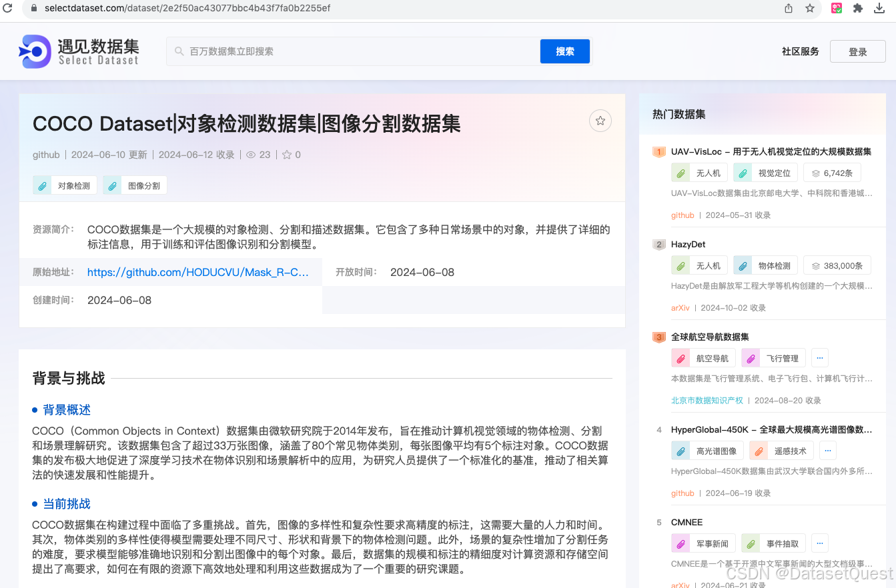The height and width of the screenshot is (588, 896).
Task: Click the eye views icon next to 23
Action: point(251,155)
